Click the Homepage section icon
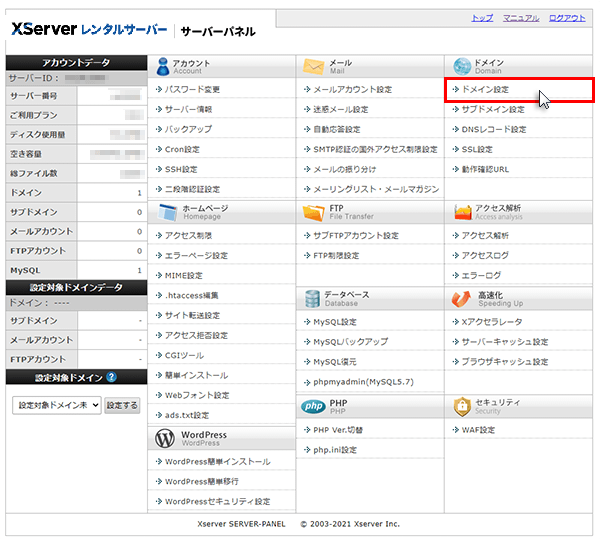Screen dimensions: 600x540 [164, 211]
